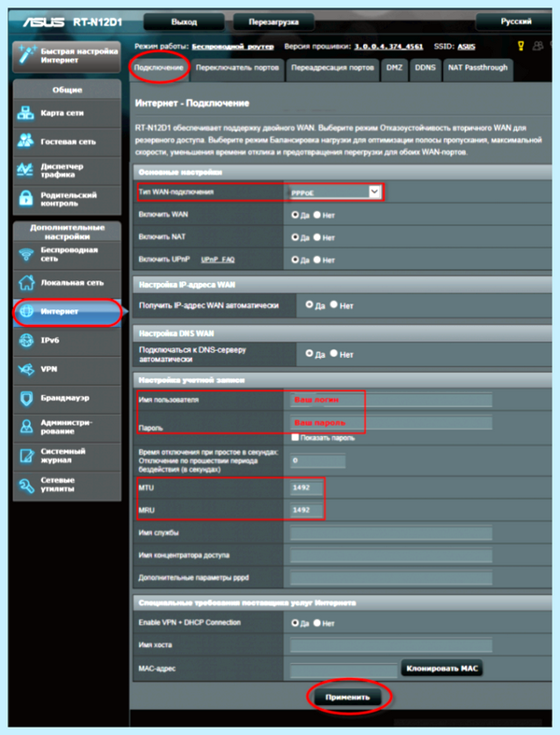This screenshot has height=735, width=560.
Task: Click the Применить apply button
Action: (x=347, y=697)
